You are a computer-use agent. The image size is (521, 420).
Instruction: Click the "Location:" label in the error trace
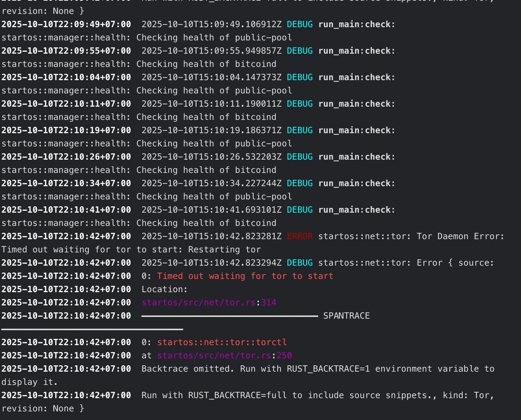pyautogui.click(x=164, y=289)
